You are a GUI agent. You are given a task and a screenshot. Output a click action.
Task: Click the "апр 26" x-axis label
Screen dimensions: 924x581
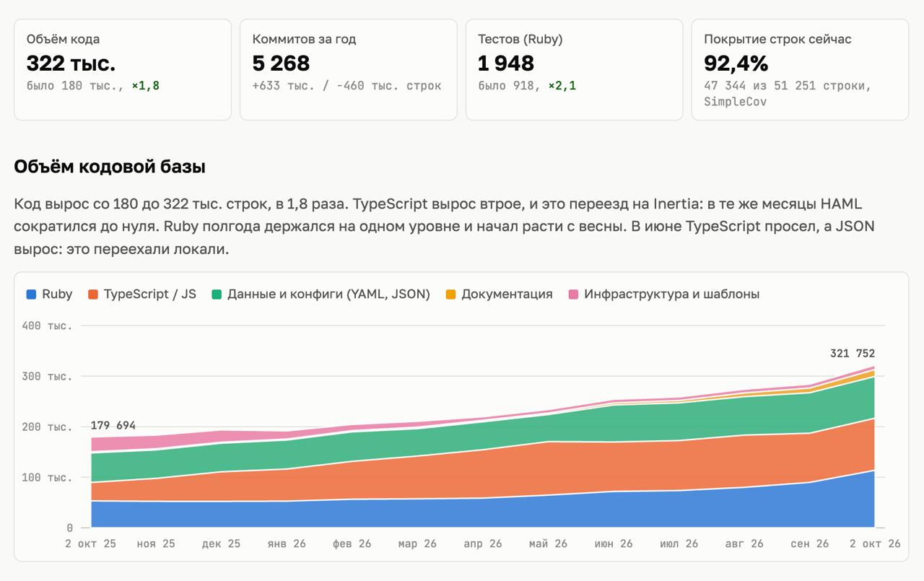pos(482,543)
